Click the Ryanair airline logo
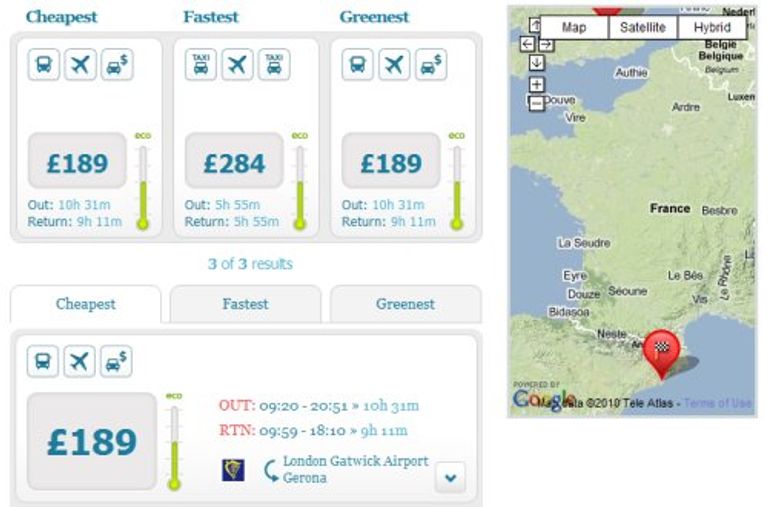768x507 pixels. tap(233, 470)
